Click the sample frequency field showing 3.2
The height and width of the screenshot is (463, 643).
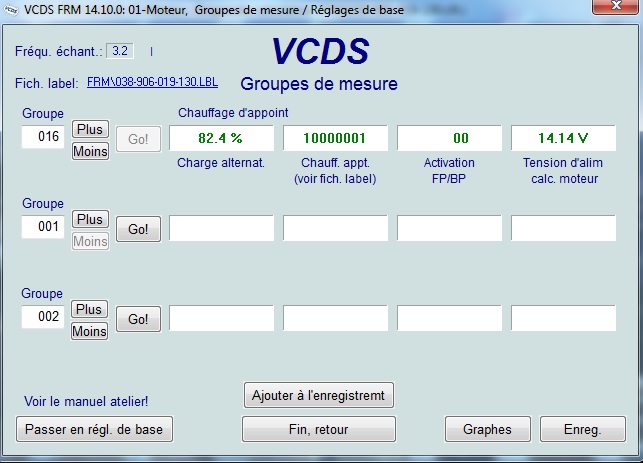point(120,51)
